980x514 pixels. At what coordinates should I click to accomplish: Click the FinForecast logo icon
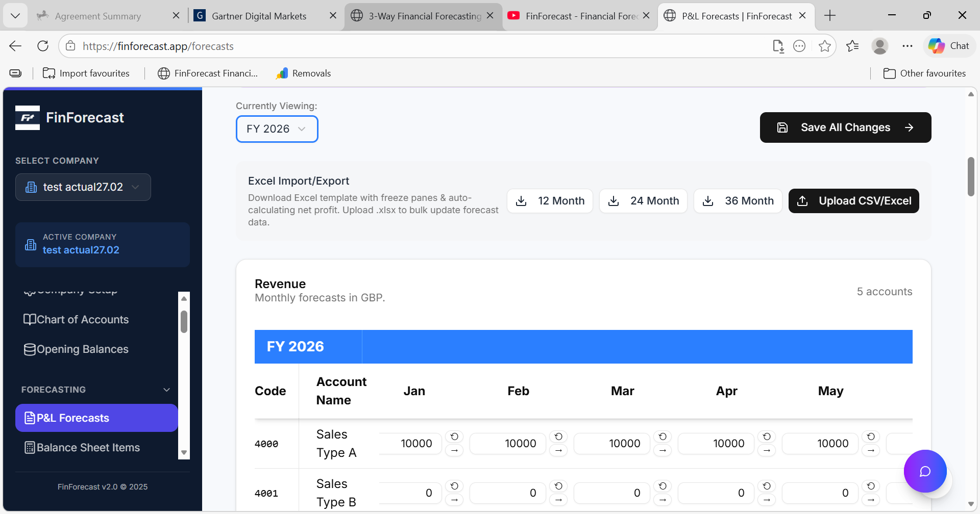(x=28, y=118)
